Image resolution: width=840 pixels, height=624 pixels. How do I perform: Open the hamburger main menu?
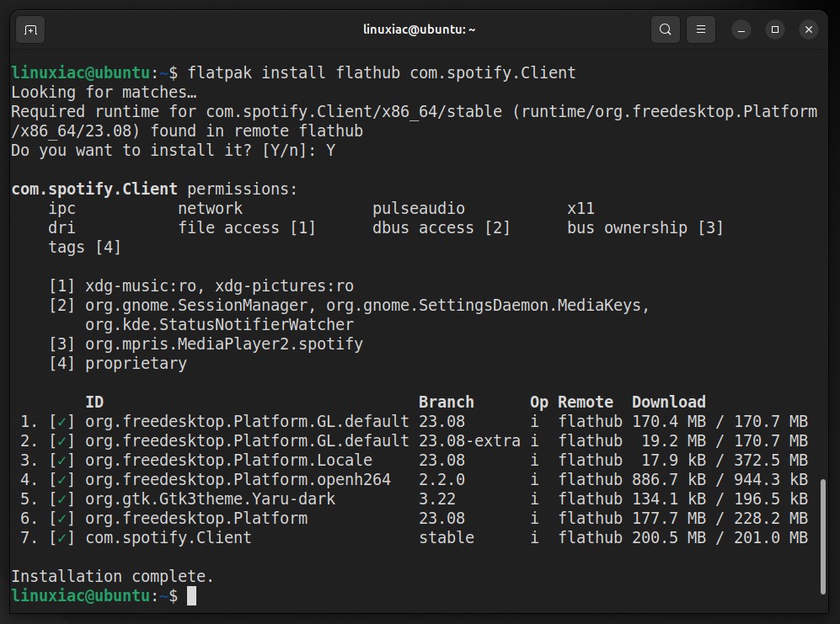coord(700,29)
